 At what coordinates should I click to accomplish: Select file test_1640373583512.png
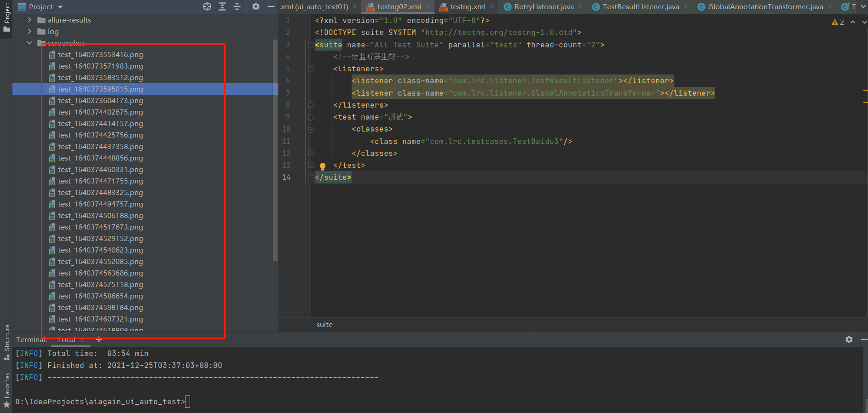tap(100, 77)
